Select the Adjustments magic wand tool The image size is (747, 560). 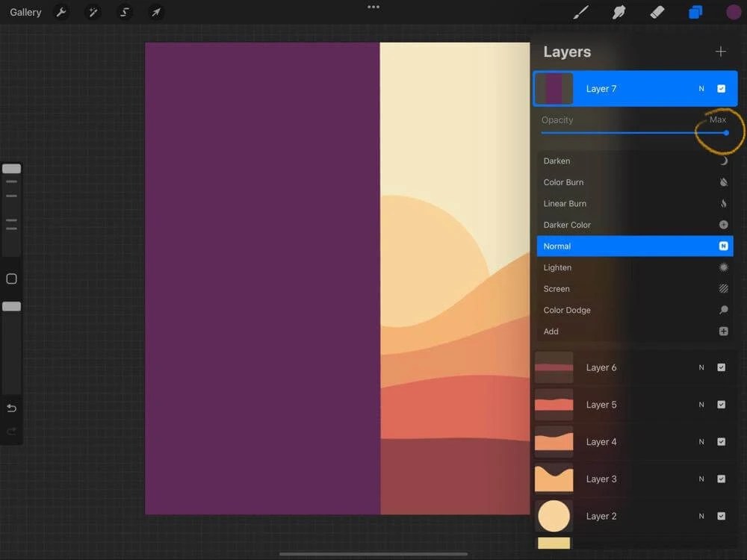coord(93,12)
